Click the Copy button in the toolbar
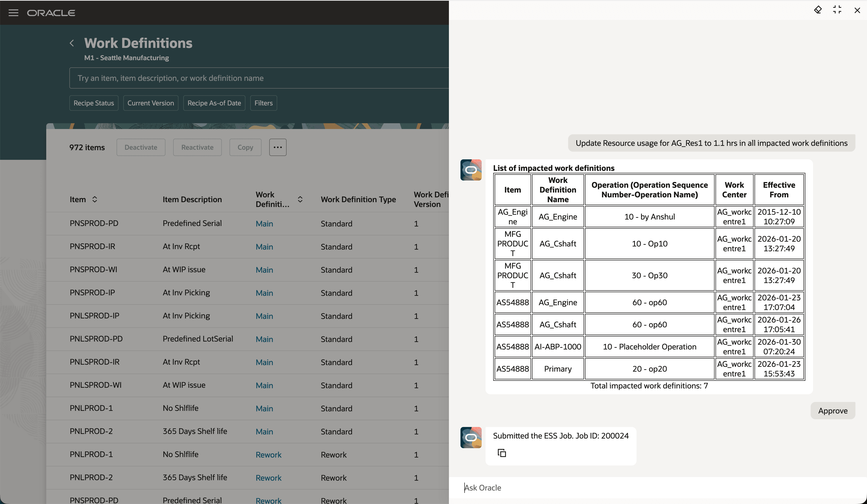The height and width of the screenshot is (504, 867). click(245, 147)
